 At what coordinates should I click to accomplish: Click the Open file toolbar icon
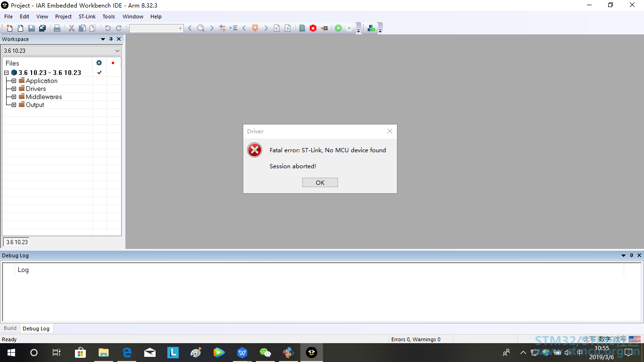click(20, 28)
